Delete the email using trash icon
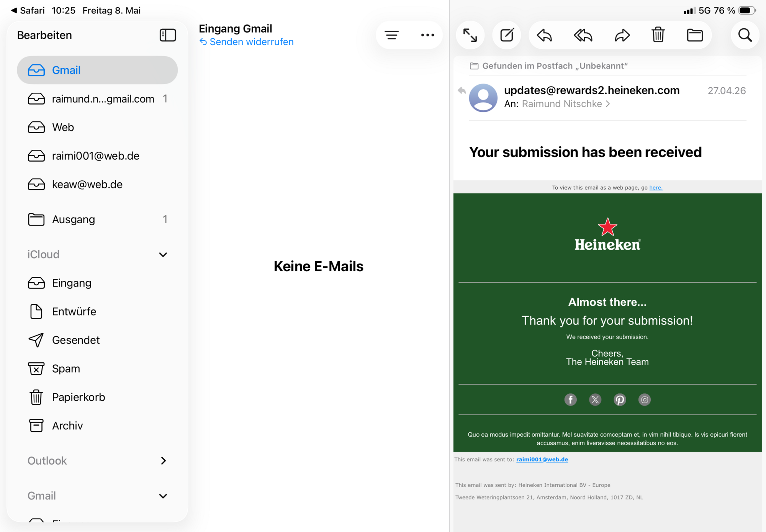Screen dimensions: 766x532 click(658, 35)
